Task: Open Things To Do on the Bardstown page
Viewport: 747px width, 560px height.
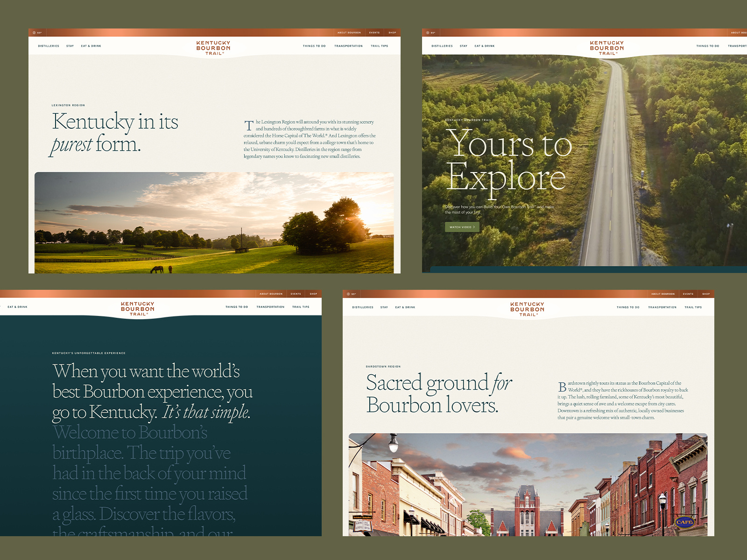Action: (628, 308)
